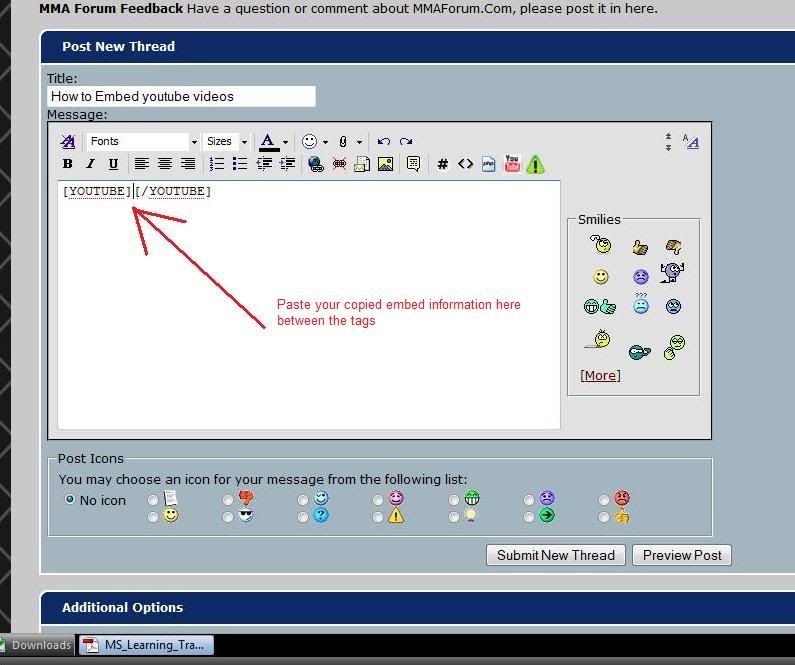Insert the purple sad face smilie
Viewport: 795px width, 665px height.
641,277
